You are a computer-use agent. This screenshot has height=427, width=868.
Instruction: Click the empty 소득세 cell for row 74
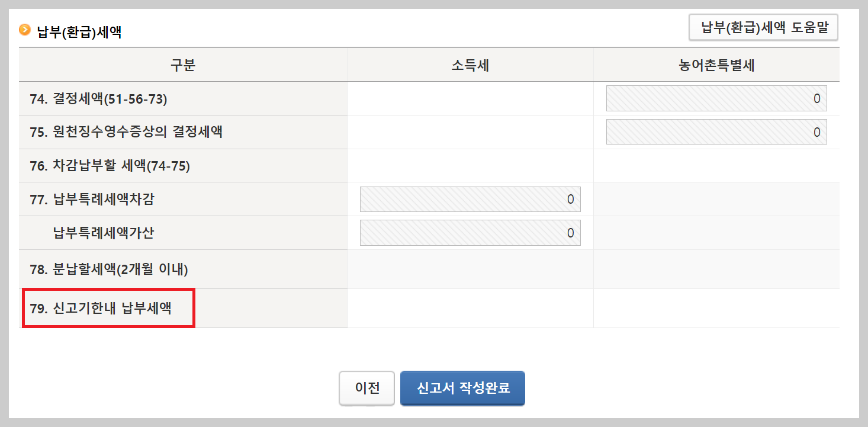click(x=470, y=98)
